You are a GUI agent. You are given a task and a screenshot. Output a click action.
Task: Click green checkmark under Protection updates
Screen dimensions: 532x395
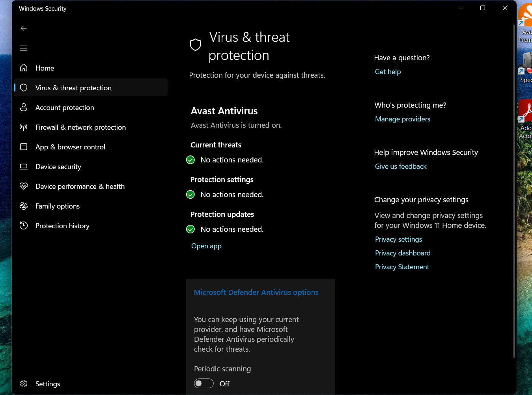(x=190, y=229)
